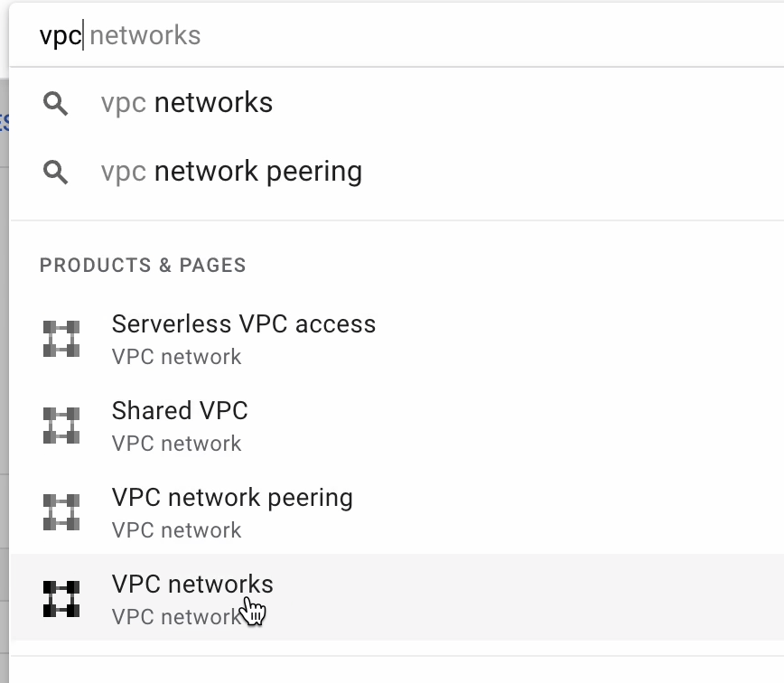Viewport: 784px width, 683px height.
Task: Click 'VPC network' subtitle under VPC networks
Action: click(x=172, y=617)
